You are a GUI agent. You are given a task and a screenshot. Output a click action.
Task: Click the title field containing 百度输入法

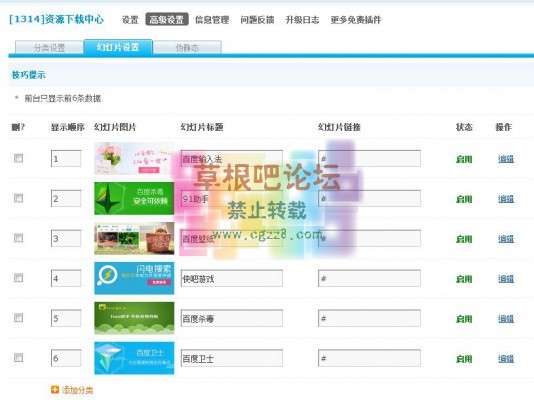coord(232,158)
